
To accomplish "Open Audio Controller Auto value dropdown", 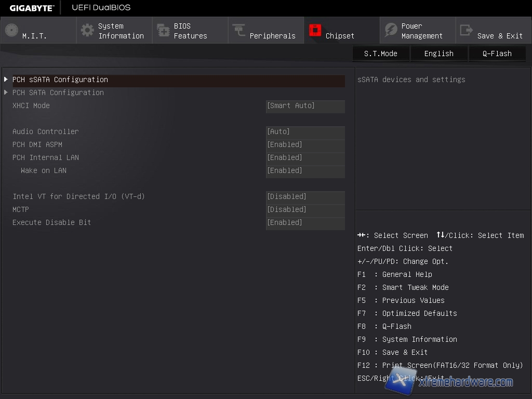I will click(305, 132).
